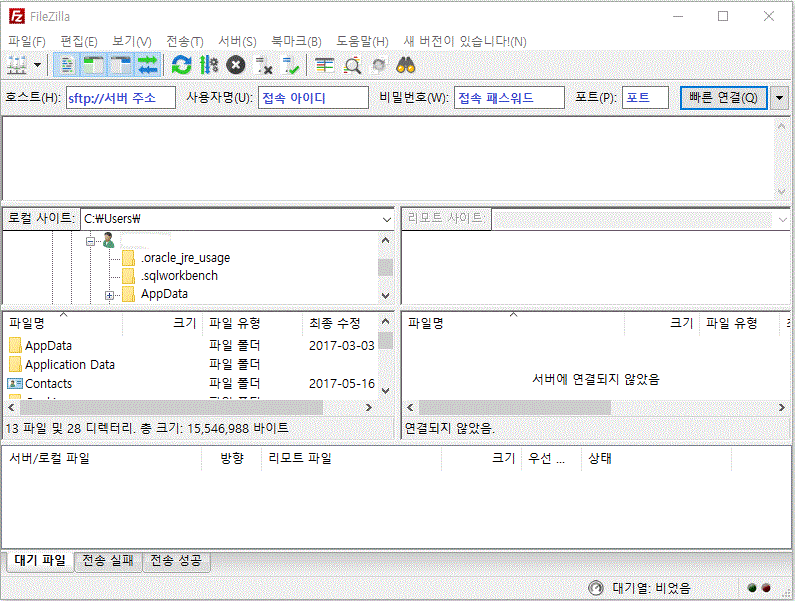Screen dimensions: 795x601
Task: Switch to the 전송 실패 tab
Action: 108,561
